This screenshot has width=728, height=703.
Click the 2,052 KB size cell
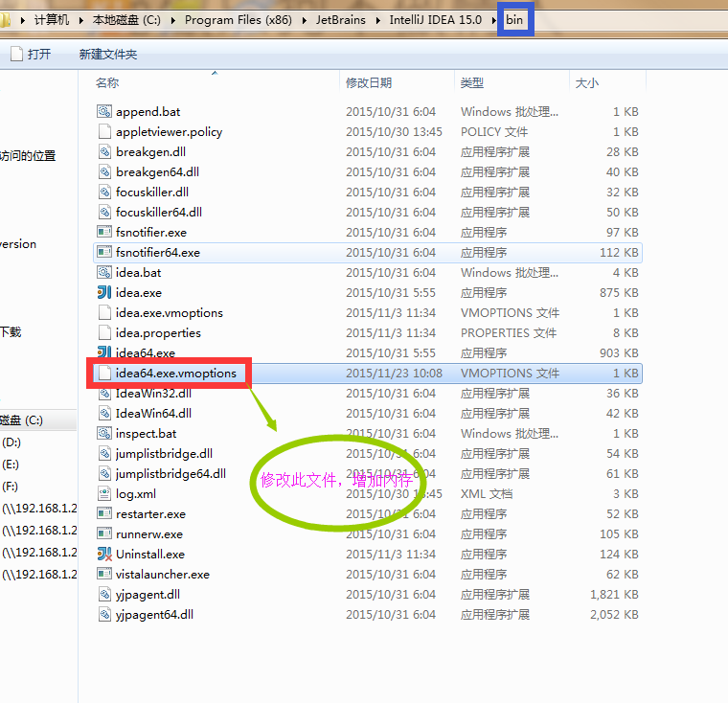tap(614, 615)
